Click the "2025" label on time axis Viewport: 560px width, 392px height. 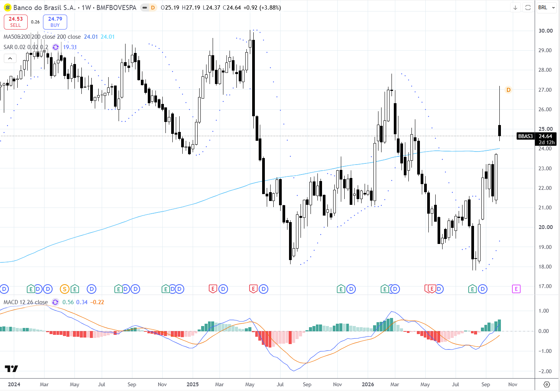192,384
